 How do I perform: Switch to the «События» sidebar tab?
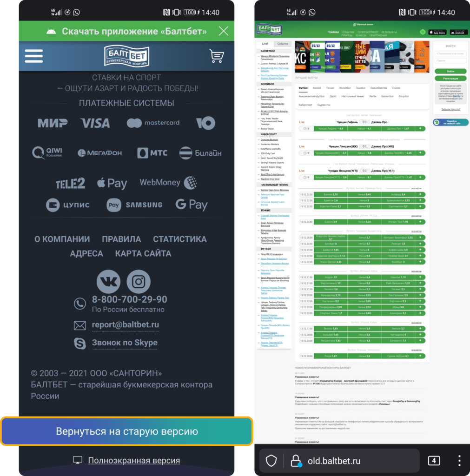(x=283, y=43)
